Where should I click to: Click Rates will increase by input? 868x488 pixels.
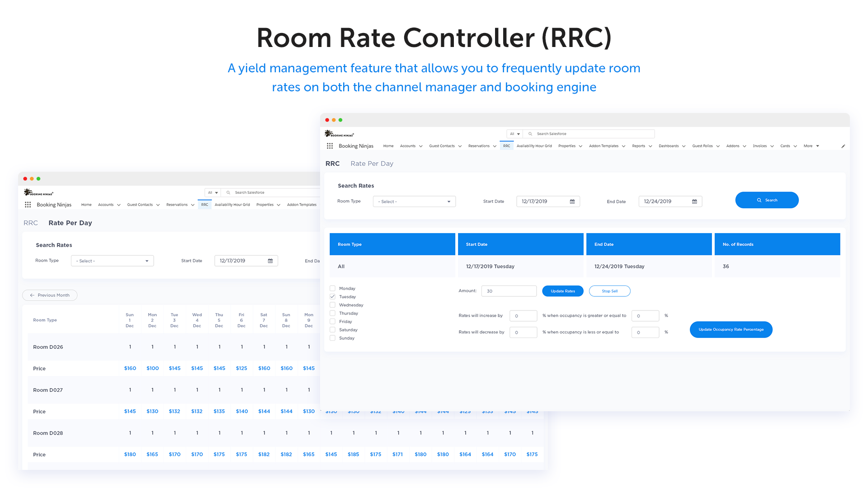(523, 316)
